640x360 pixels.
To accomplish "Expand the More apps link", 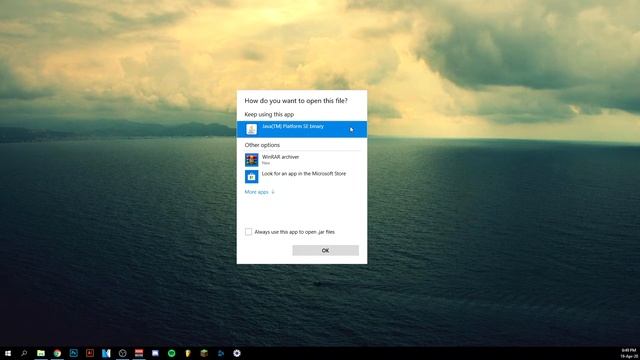I will point(259,192).
